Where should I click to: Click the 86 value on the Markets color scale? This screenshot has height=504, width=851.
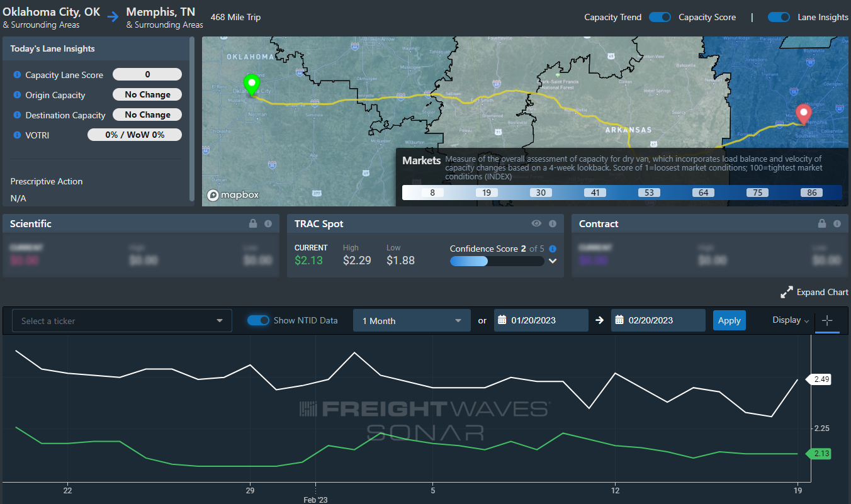(812, 193)
